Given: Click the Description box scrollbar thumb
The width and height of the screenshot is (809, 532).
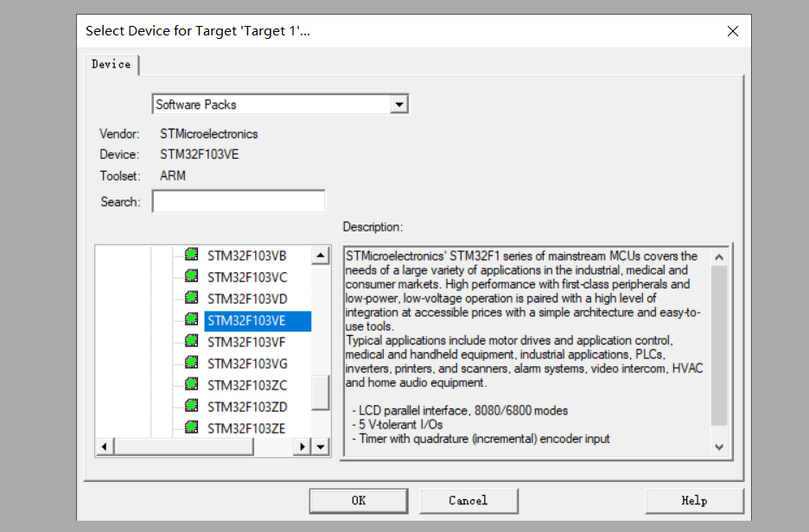Looking at the screenshot, I should [x=719, y=346].
